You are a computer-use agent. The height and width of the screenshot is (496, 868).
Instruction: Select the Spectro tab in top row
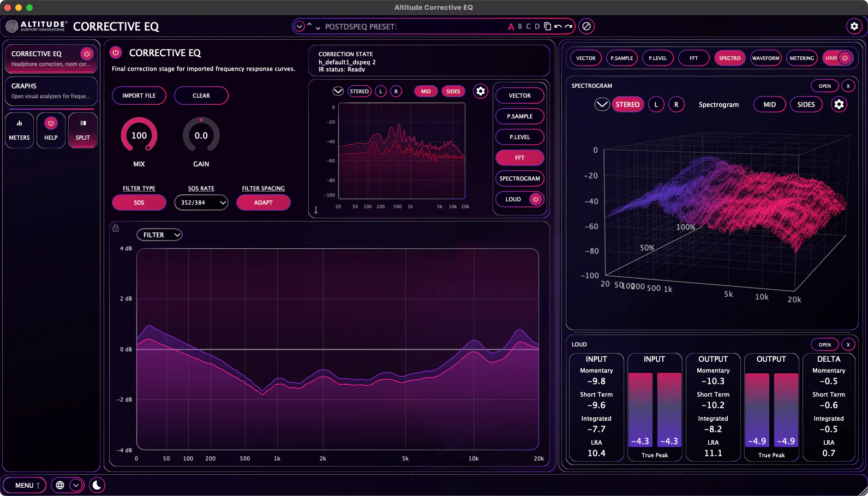(730, 58)
